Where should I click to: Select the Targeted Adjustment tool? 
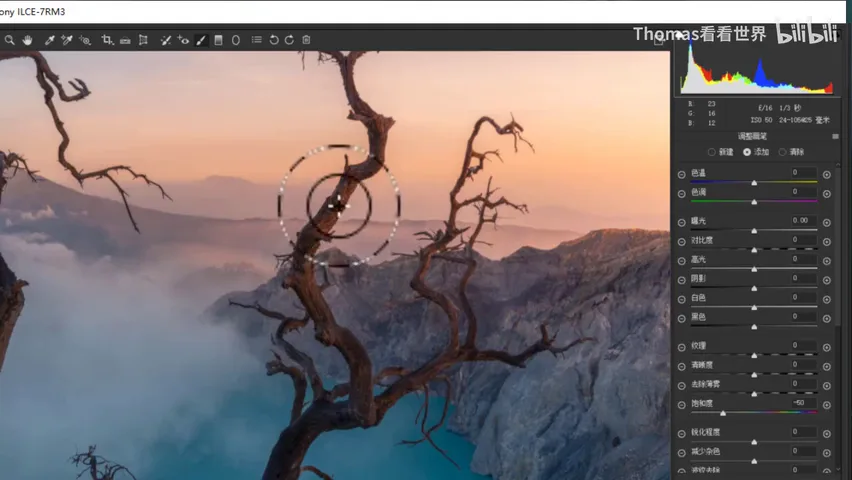point(85,40)
